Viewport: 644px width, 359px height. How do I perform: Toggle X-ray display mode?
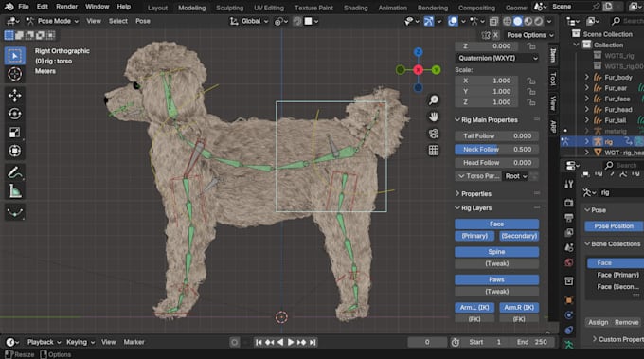493,21
